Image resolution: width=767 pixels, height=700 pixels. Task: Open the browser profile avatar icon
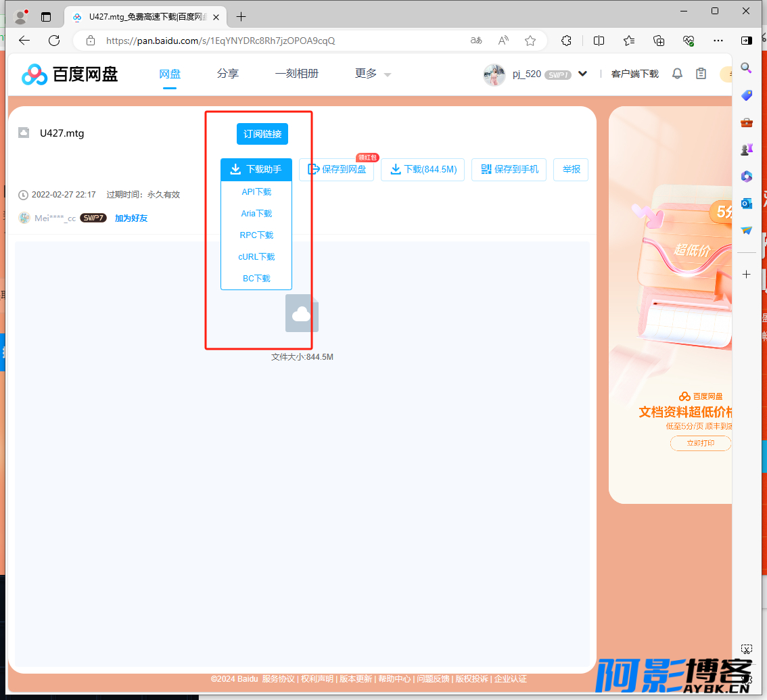(20, 17)
